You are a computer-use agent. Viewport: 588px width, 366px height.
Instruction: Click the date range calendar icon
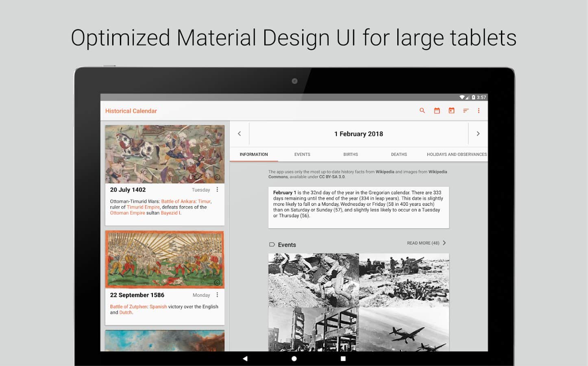point(437,111)
